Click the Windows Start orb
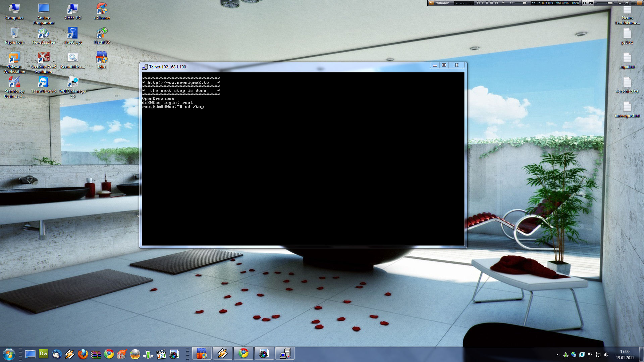The image size is (644, 362). pos(9,354)
